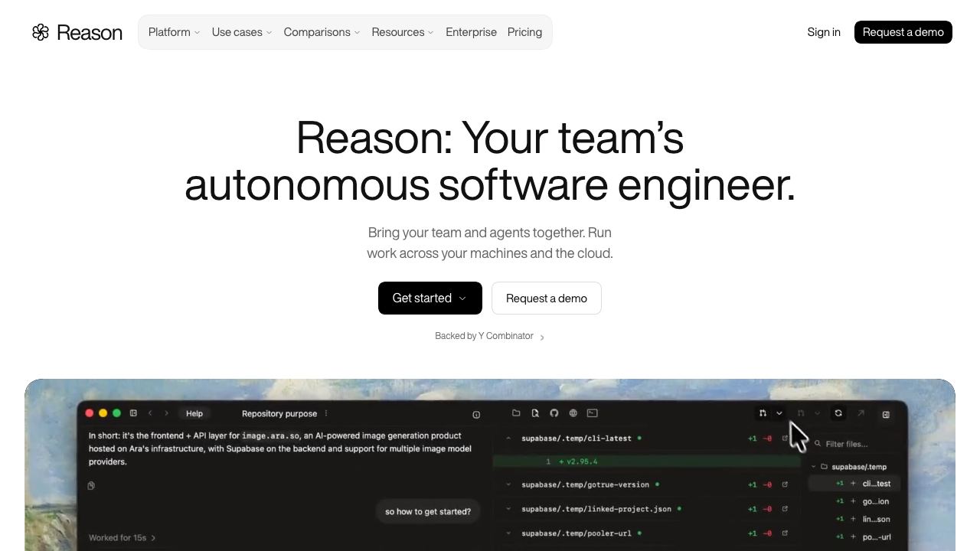Click Request a demo below the headline
980x551 pixels.
(547, 298)
